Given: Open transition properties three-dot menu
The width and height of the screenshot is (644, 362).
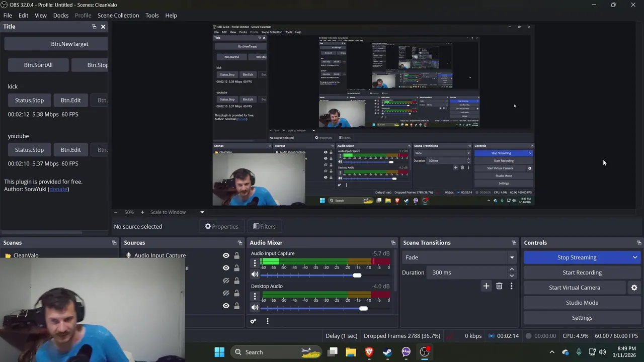Looking at the screenshot, I should tap(511, 286).
